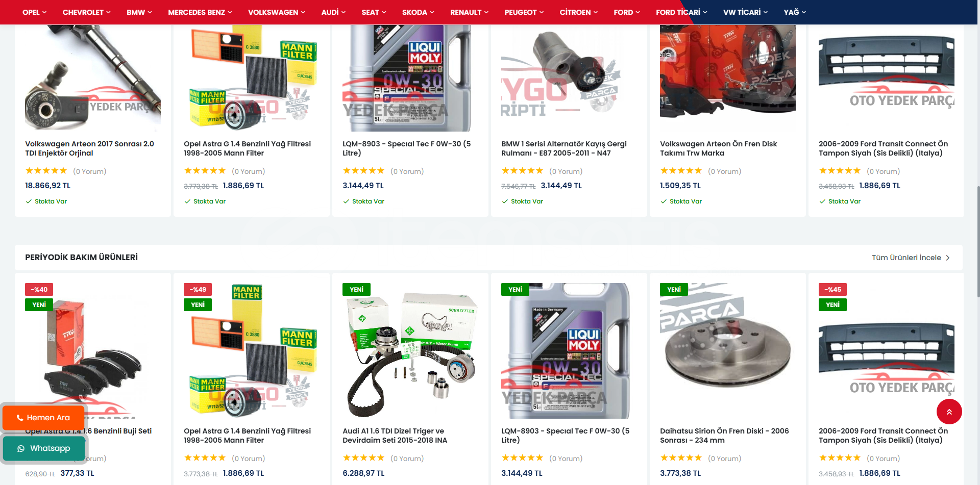
Task: Click the star rating of Volkswagen Arteon Enjektör
Action: [x=46, y=171]
